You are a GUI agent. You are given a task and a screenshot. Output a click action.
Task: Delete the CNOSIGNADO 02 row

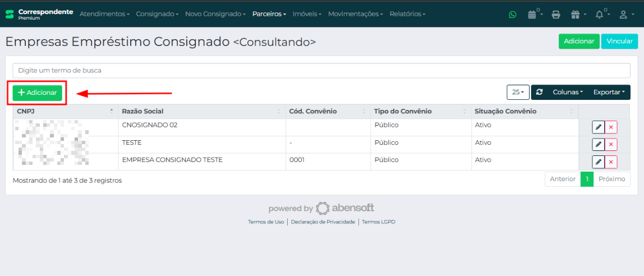[x=611, y=127]
